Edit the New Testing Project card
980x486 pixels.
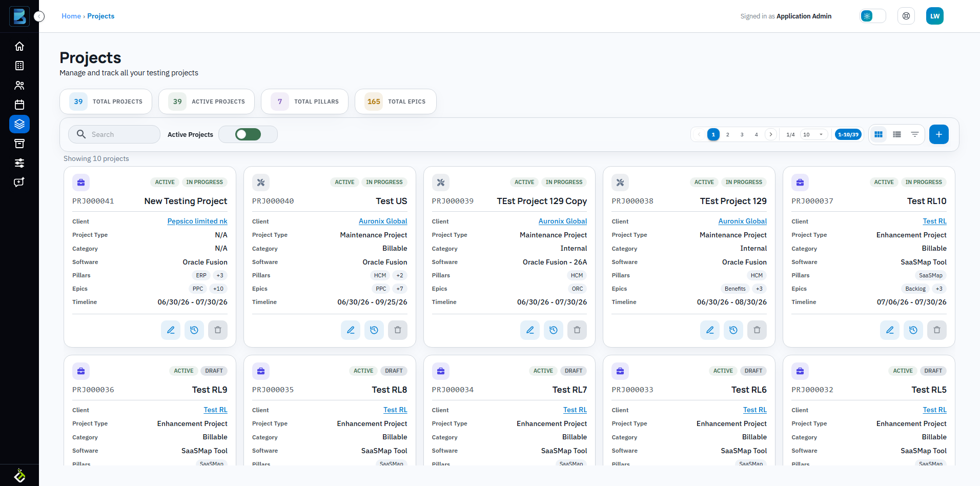pyautogui.click(x=171, y=330)
